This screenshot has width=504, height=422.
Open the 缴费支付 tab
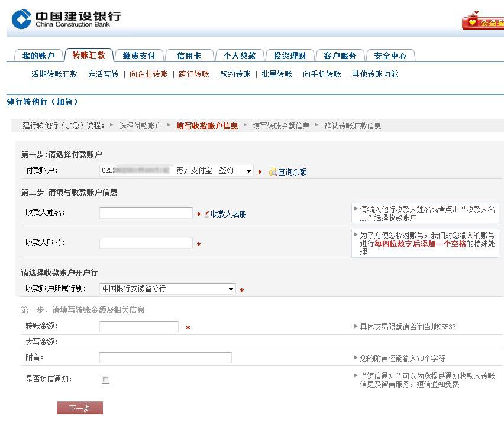pos(139,56)
